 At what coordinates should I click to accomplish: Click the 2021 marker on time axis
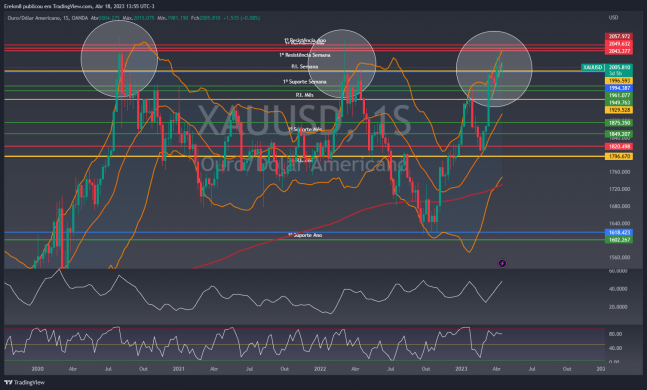pos(178,369)
